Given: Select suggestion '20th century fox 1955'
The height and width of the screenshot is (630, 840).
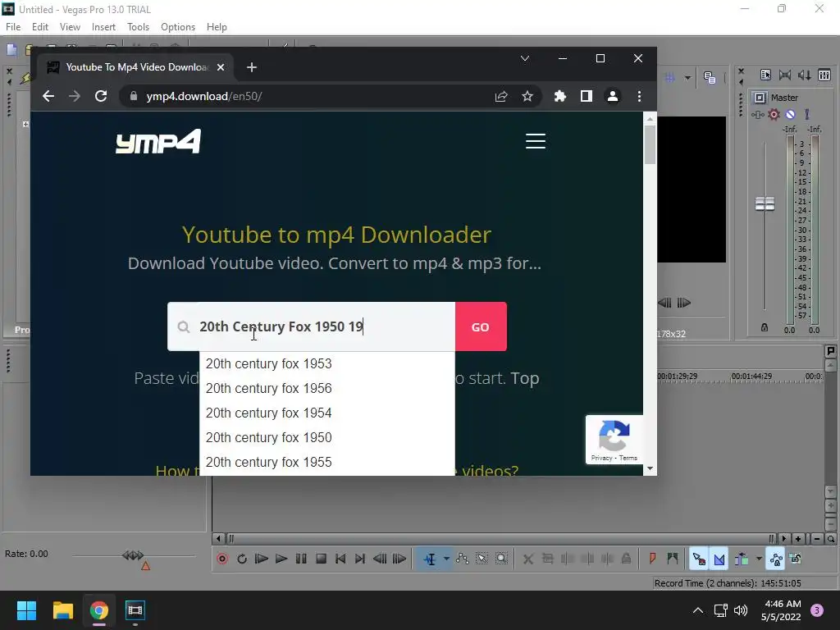Looking at the screenshot, I should point(326,463).
